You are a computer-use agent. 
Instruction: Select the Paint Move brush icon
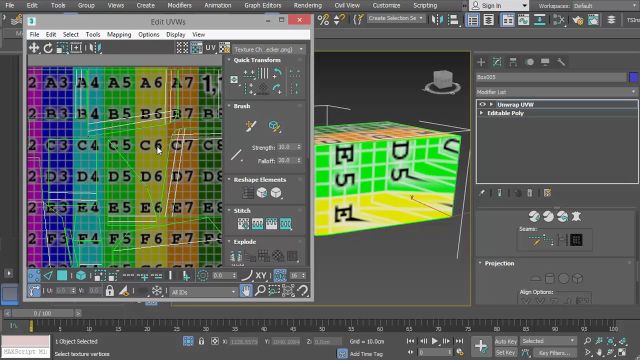click(251, 127)
